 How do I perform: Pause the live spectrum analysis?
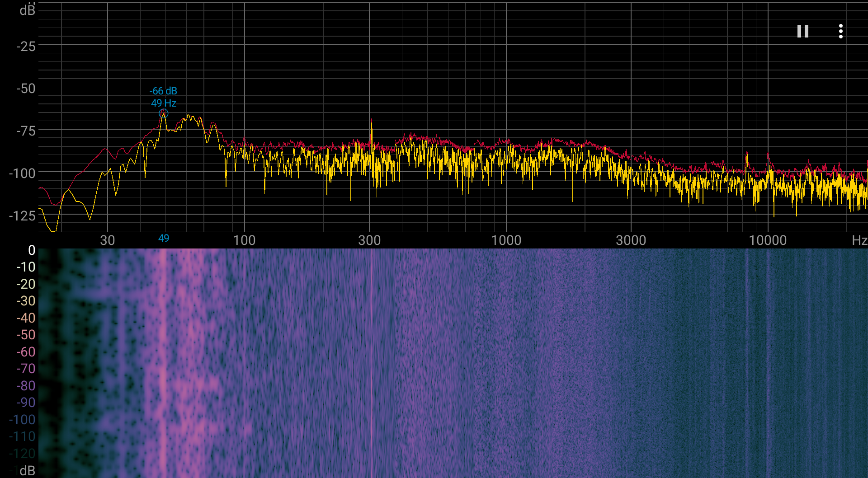pyautogui.click(x=803, y=31)
